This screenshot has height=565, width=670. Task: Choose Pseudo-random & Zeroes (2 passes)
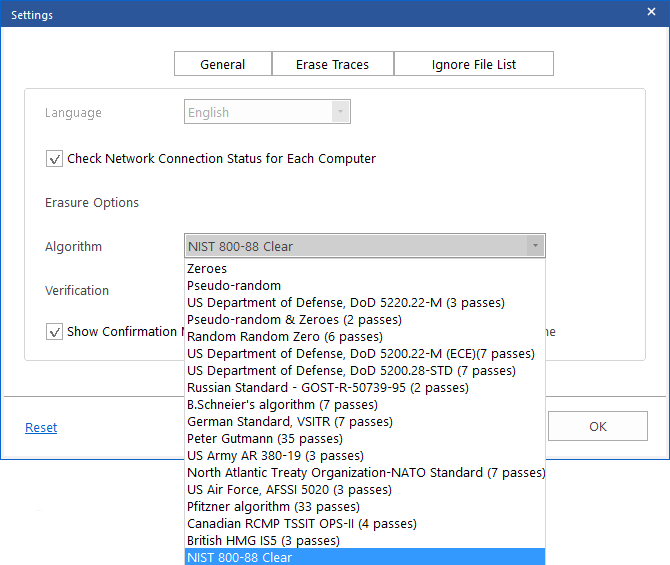[365, 320]
